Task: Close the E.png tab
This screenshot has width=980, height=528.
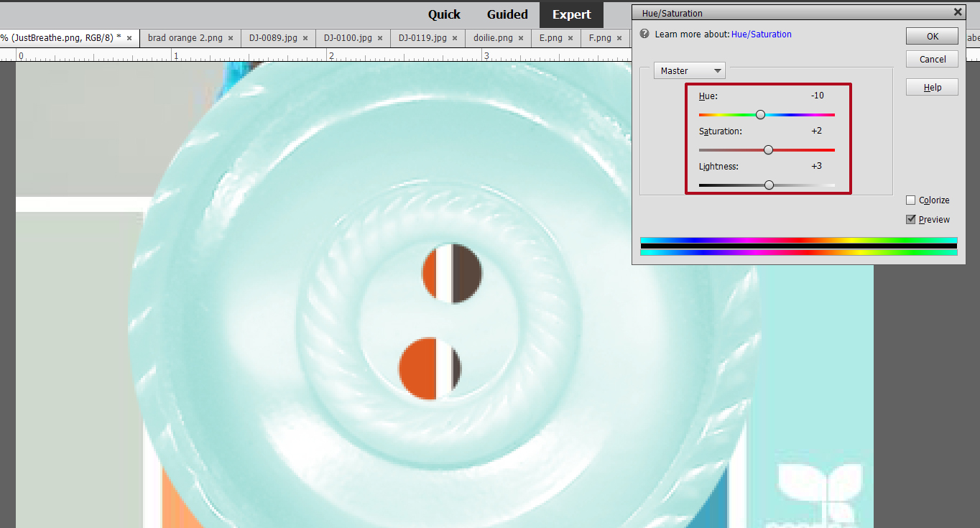Action: [x=570, y=38]
